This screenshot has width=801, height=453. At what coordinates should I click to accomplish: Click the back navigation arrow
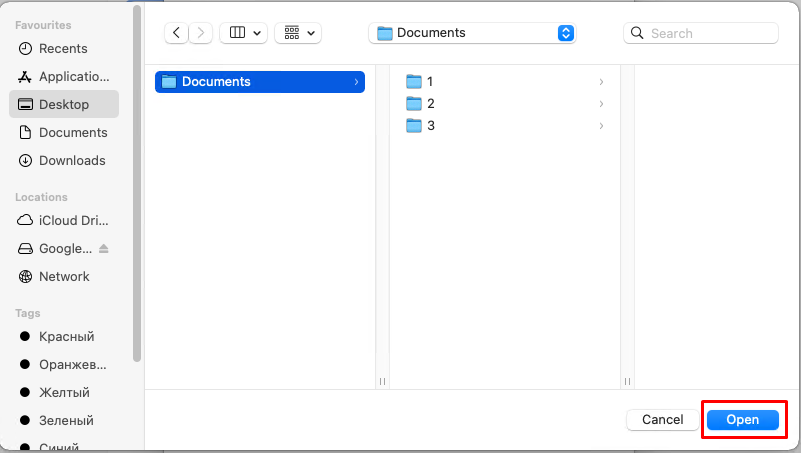tap(177, 33)
